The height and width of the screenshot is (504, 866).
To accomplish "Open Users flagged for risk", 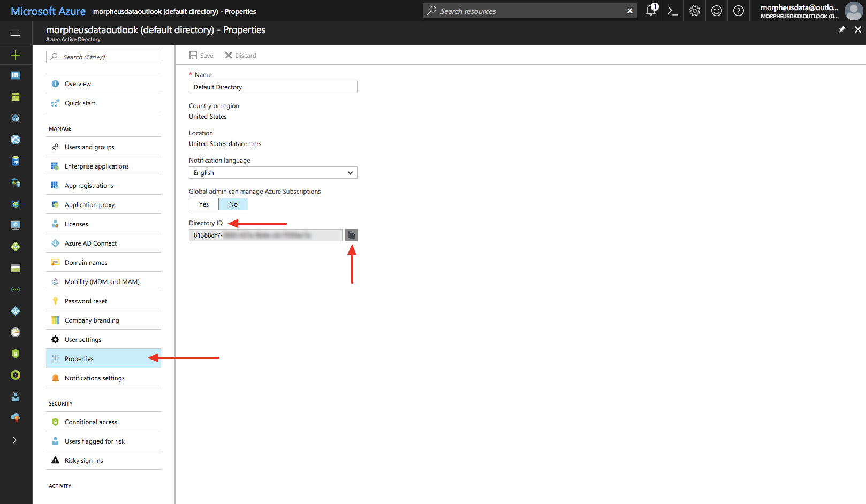I will (104, 441).
